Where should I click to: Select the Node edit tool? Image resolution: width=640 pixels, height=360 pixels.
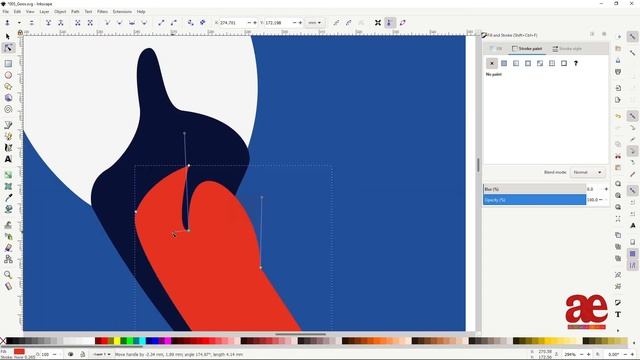(x=8, y=48)
